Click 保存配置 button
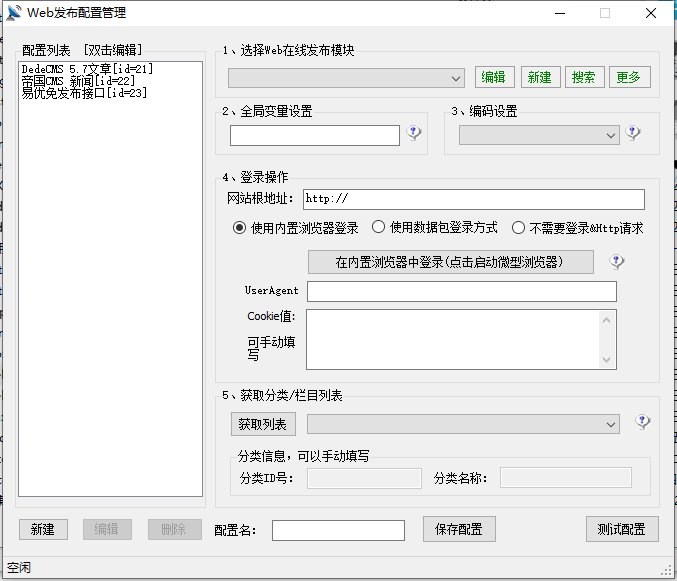 click(459, 529)
